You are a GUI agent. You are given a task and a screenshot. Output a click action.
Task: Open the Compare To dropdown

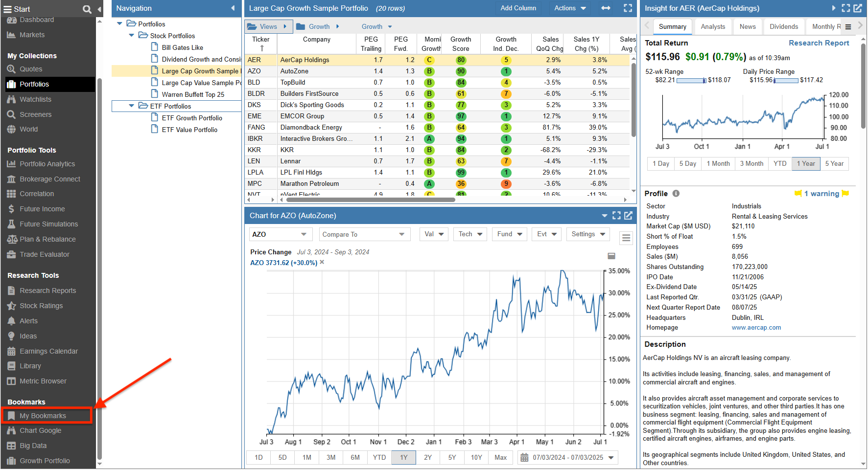coord(364,234)
